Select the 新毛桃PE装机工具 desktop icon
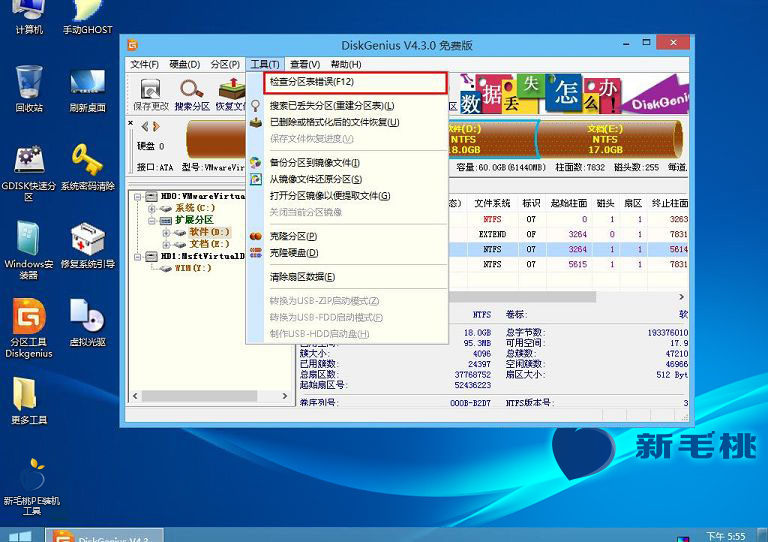Image resolution: width=768 pixels, height=542 pixels. click(31, 486)
